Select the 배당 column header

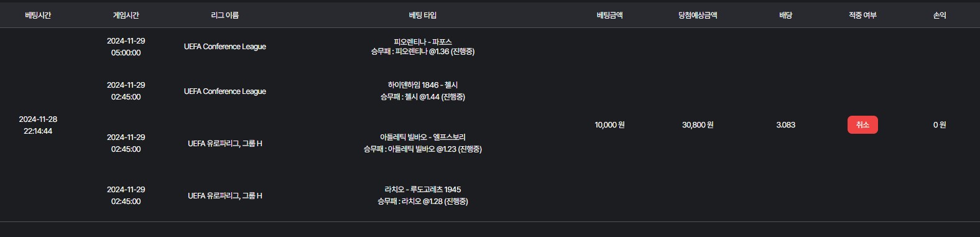786,15
